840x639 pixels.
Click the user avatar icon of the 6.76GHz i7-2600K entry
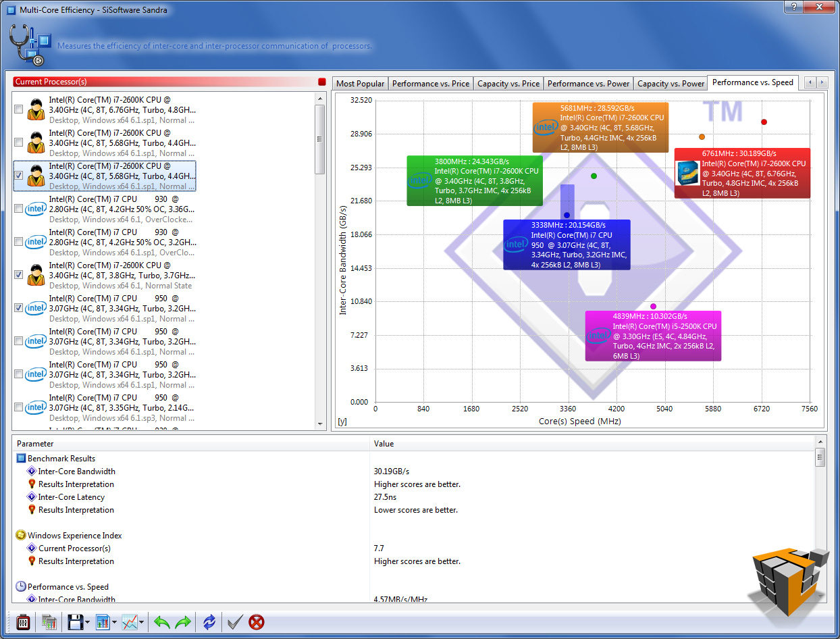[36, 109]
